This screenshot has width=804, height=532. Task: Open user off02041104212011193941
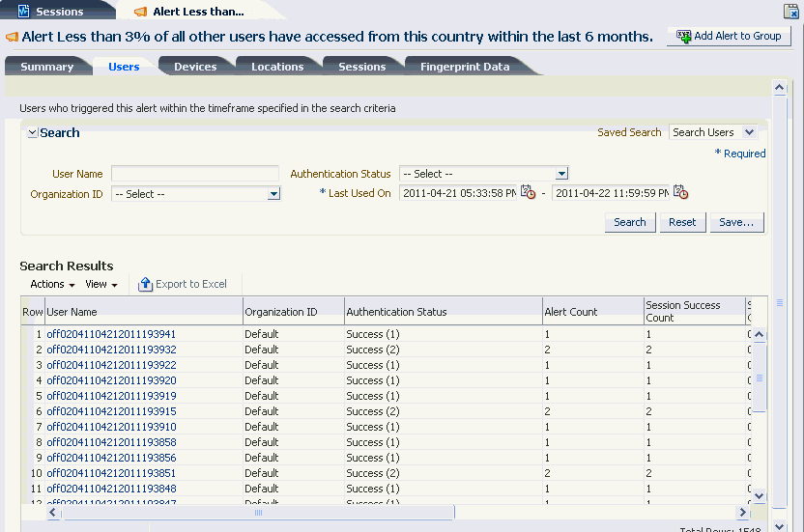tap(111, 334)
